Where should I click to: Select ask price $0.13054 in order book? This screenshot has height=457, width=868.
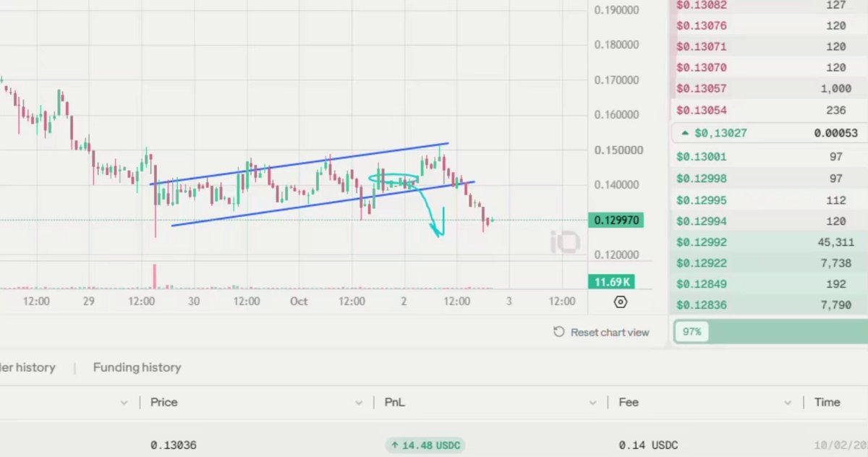coord(702,111)
